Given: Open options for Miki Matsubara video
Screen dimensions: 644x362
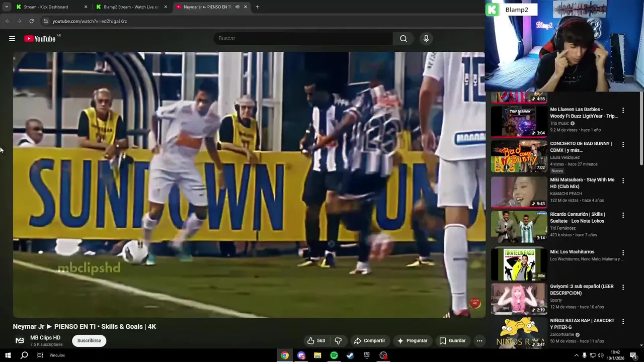Looking at the screenshot, I should click(x=623, y=180).
